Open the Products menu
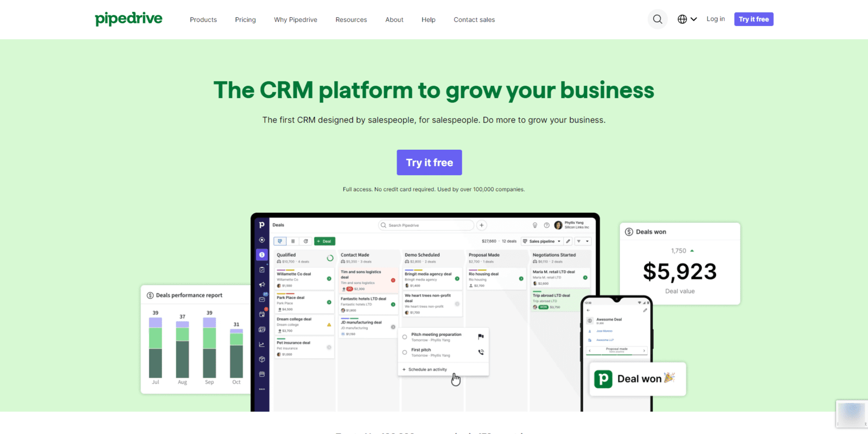The image size is (868, 434). (203, 20)
